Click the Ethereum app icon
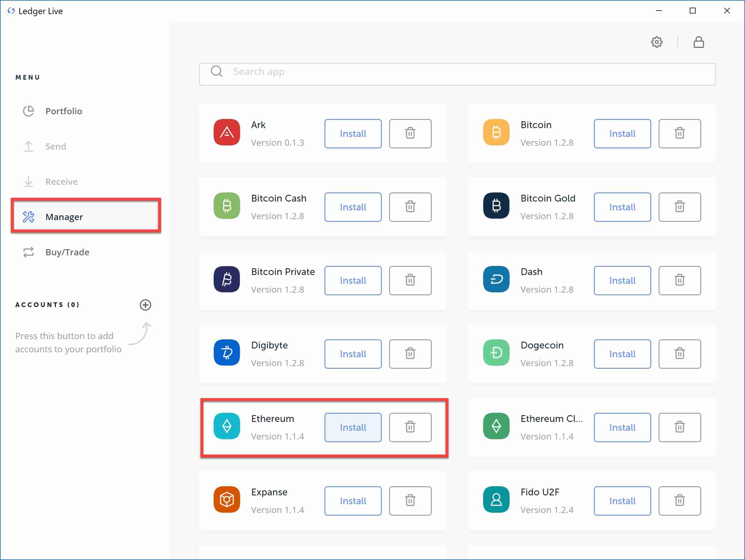The height and width of the screenshot is (560, 745). pyautogui.click(x=227, y=426)
